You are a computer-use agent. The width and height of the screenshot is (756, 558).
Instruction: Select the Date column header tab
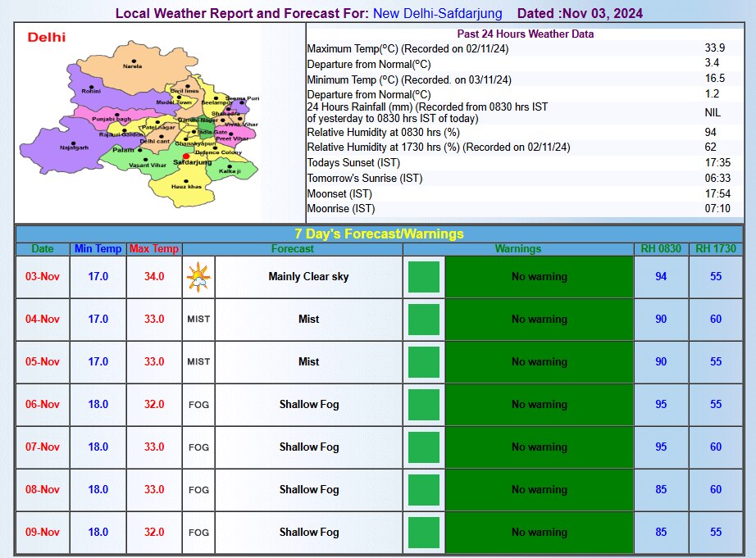pos(42,248)
